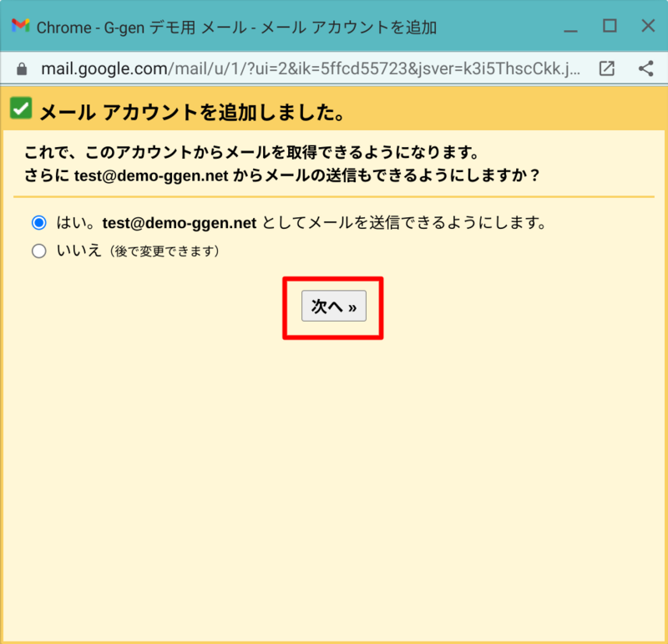Image resolution: width=668 pixels, height=644 pixels.
Task: Click the share icon in address bar
Action: 645,68
